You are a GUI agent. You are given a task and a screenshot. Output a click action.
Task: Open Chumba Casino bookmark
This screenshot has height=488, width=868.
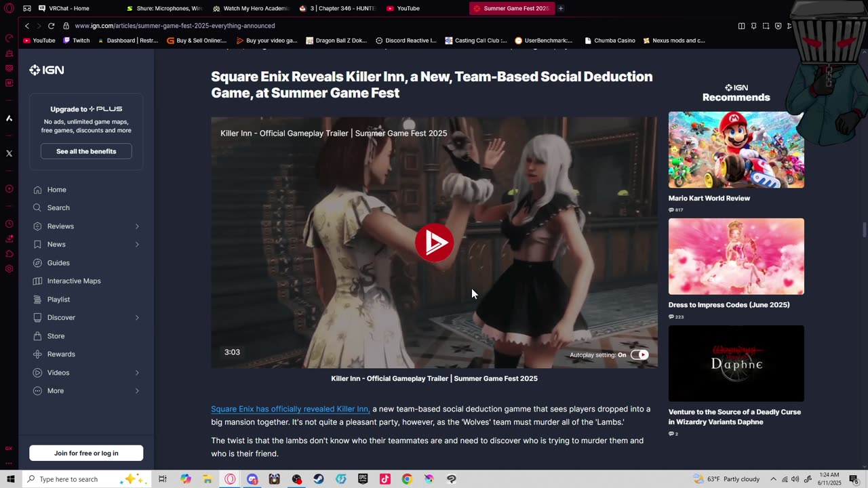[609, 41]
